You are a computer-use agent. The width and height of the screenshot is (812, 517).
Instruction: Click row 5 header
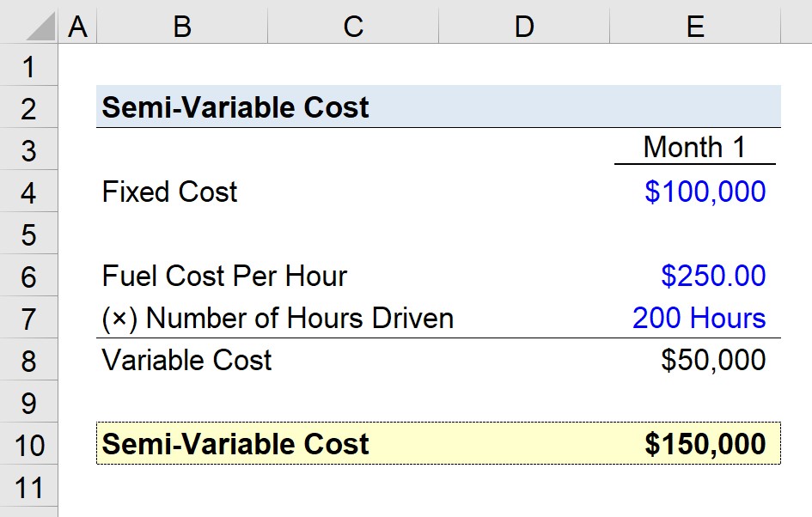[29, 234]
